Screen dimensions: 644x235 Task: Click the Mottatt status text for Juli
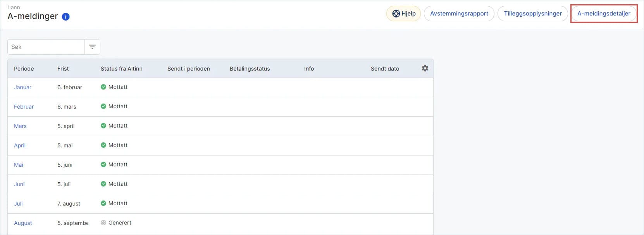tap(118, 203)
